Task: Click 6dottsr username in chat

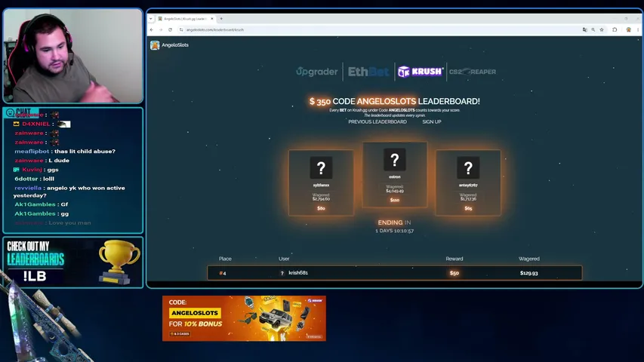Action: (x=26, y=179)
